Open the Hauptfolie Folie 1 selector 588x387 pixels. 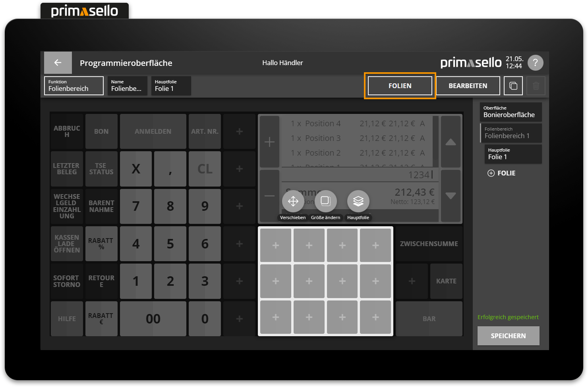tap(171, 86)
